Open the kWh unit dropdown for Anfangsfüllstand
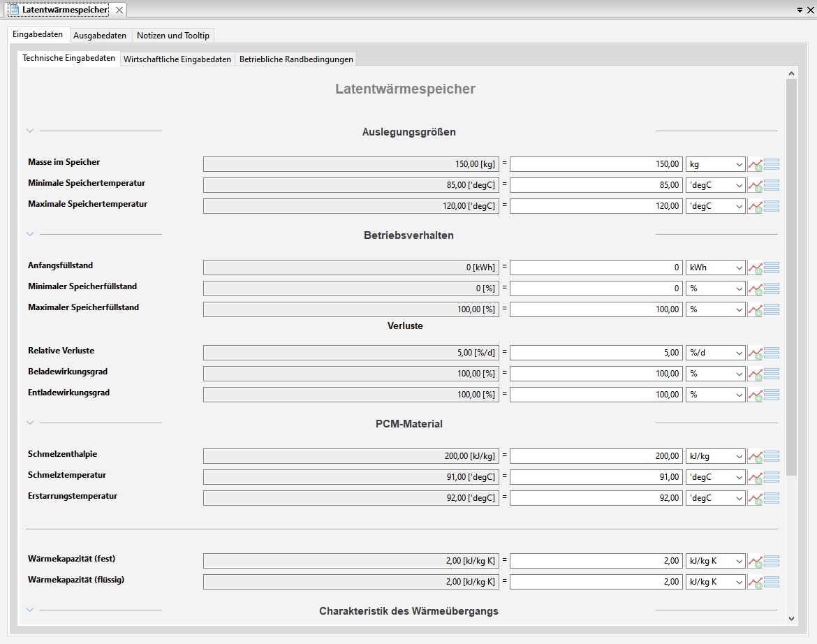This screenshot has height=644, width=817. tap(715, 268)
